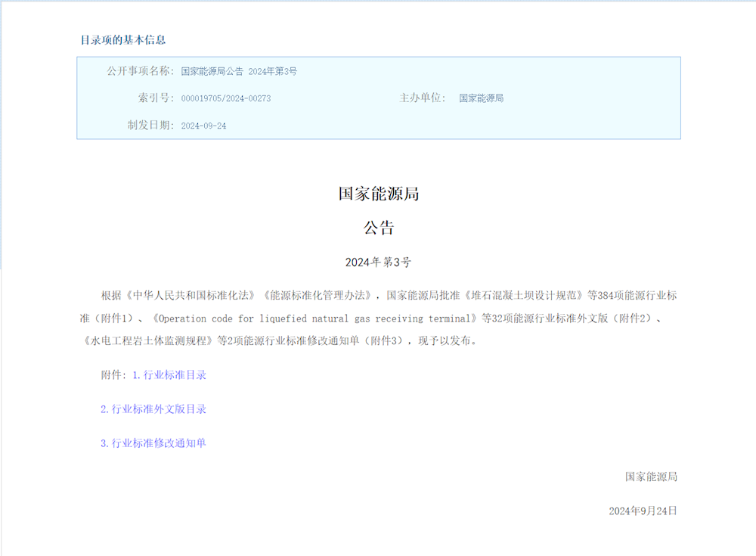Screen dimensions: 756x556
Task: Open attachment link 3.行业标准修改通知单
Action: click(153, 443)
